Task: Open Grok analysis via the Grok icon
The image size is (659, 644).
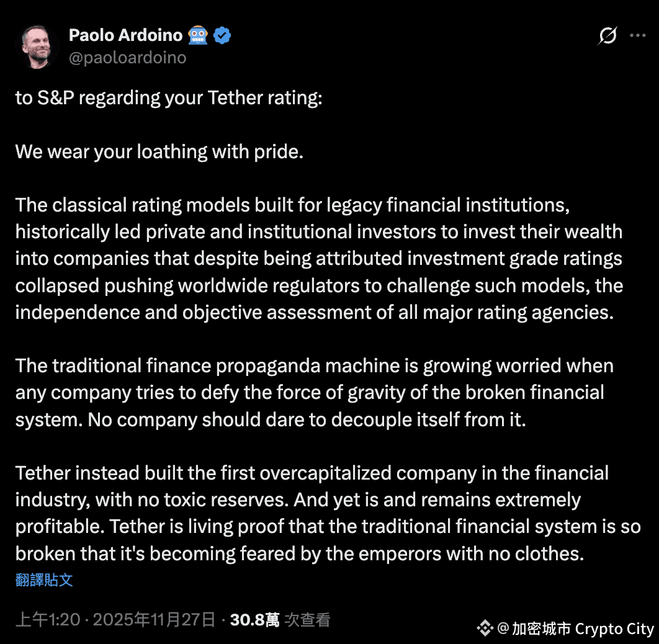Action: pos(607,36)
